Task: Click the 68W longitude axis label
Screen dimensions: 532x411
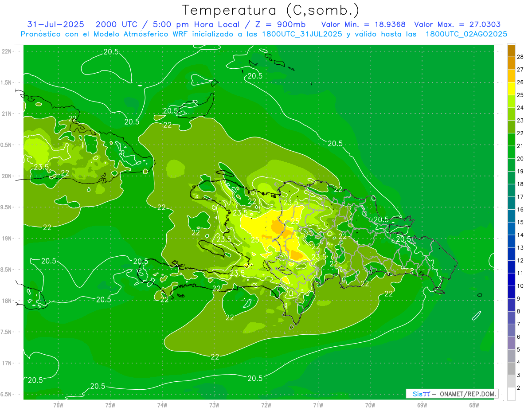Action: 473,405
